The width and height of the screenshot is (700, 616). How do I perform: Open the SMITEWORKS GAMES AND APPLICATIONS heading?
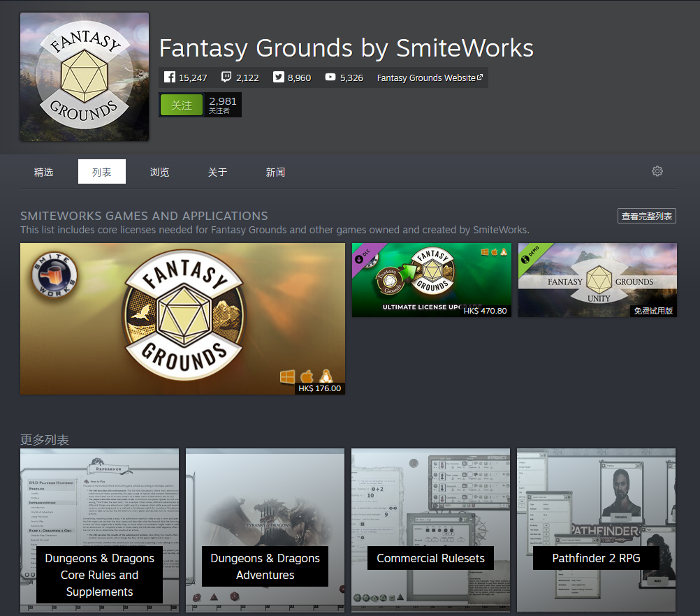point(144,216)
